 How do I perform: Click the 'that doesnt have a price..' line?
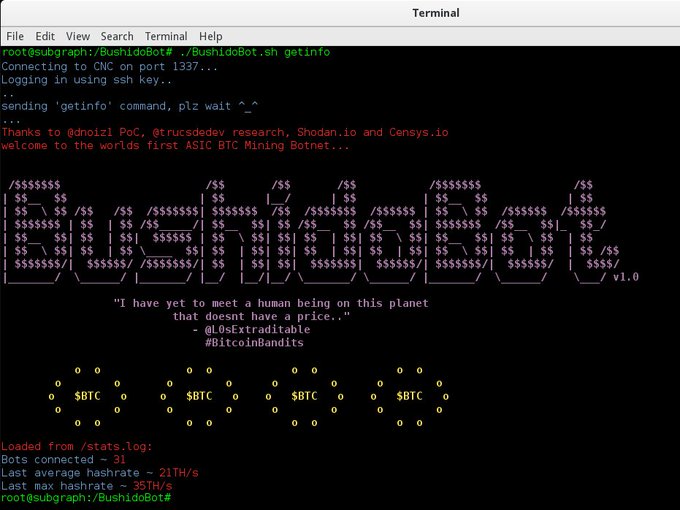(x=261, y=316)
